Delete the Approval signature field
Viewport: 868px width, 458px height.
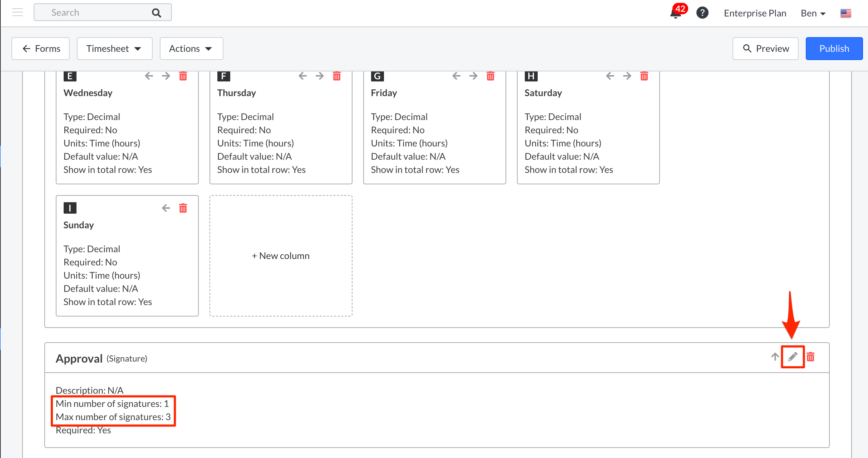coord(810,357)
